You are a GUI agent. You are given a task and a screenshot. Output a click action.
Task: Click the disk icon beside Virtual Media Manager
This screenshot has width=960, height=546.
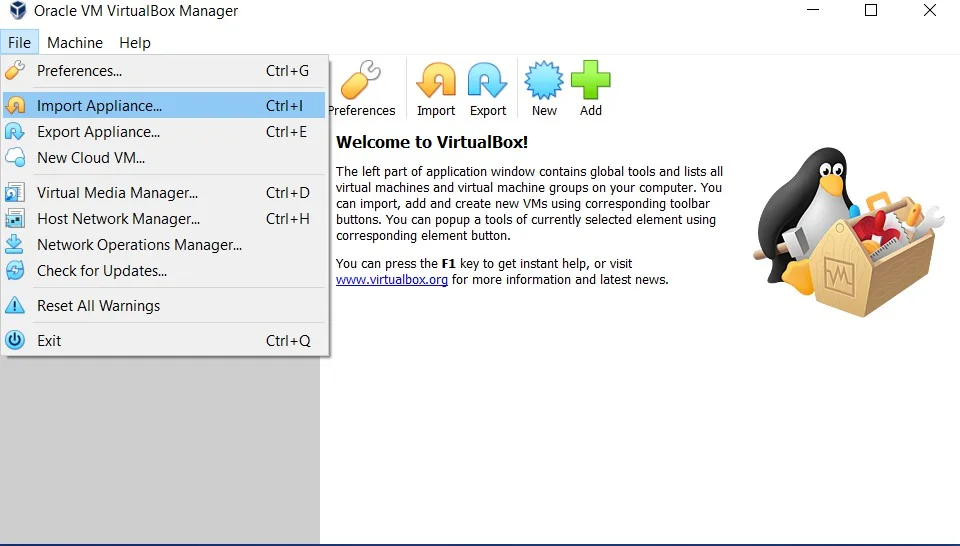pos(15,193)
